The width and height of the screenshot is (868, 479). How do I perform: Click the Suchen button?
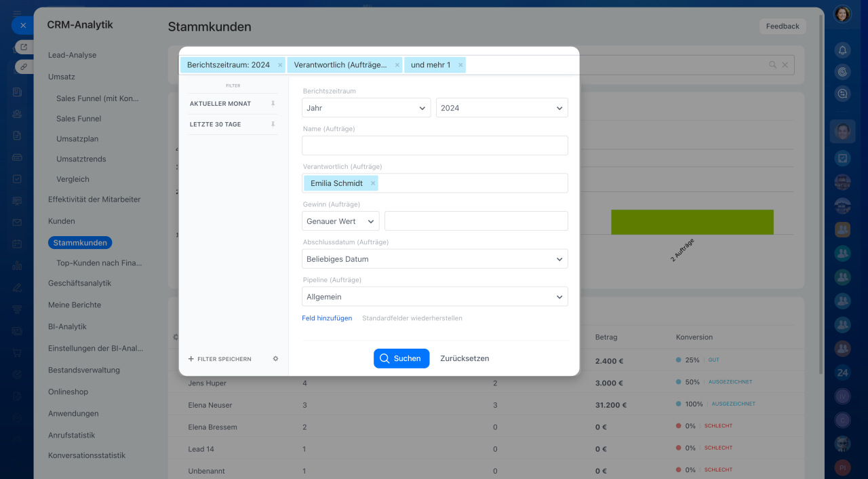[x=401, y=358]
